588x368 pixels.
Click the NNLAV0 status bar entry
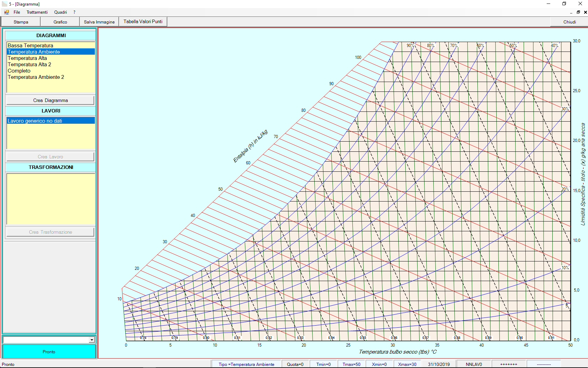pos(474,364)
